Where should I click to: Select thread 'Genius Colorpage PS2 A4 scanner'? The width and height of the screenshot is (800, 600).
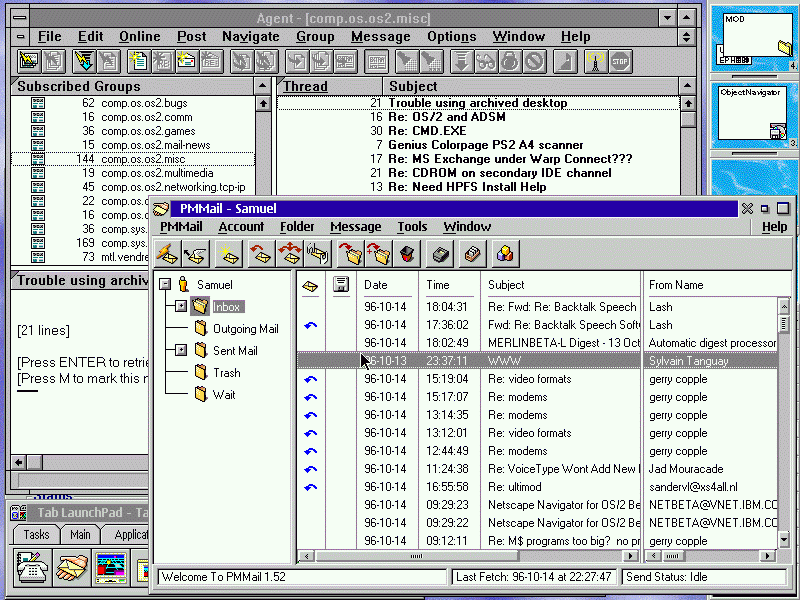478,145
